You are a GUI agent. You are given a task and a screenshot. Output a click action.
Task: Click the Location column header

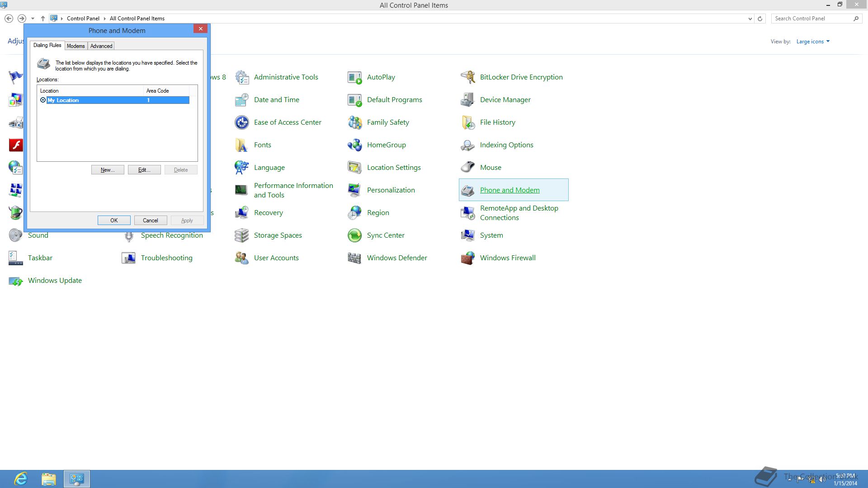90,91
